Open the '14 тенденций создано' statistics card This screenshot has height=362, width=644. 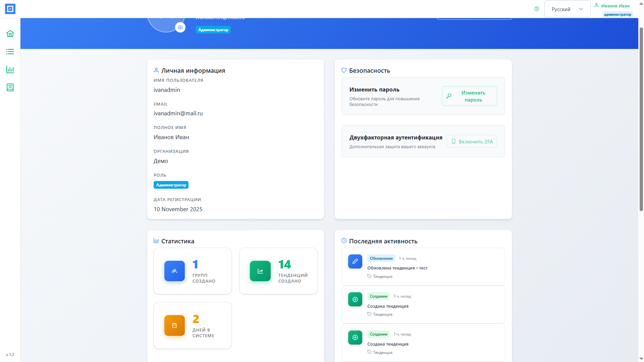tap(278, 271)
